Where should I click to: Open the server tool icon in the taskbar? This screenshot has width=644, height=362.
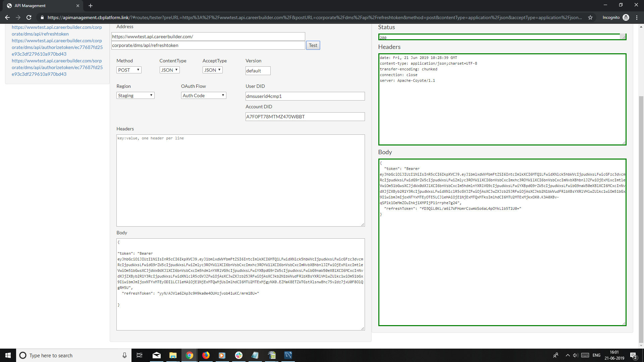point(272,355)
